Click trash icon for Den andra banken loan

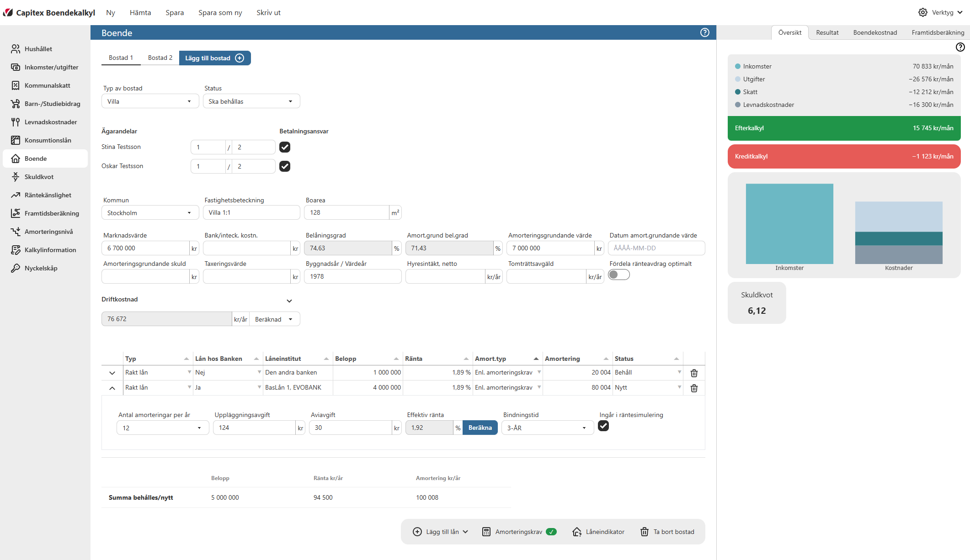(x=694, y=373)
